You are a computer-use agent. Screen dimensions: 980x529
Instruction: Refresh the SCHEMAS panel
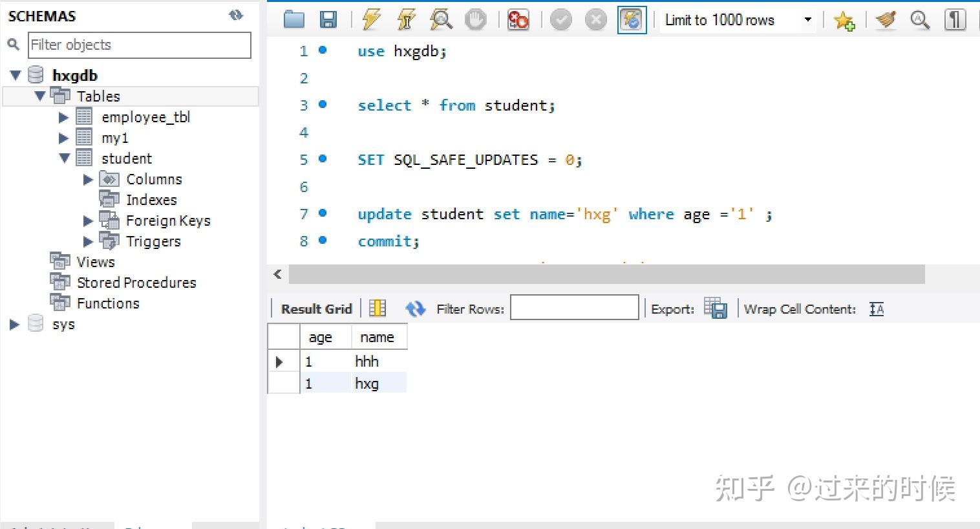pyautogui.click(x=236, y=16)
